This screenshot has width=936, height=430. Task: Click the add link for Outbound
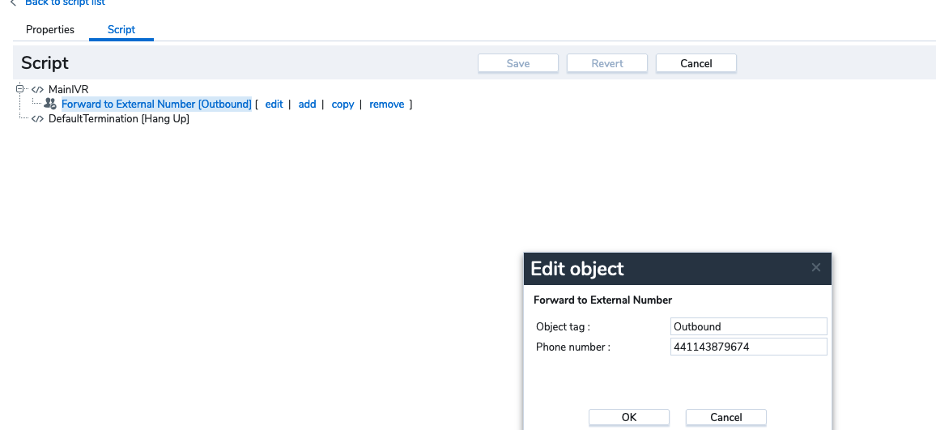coord(307,104)
